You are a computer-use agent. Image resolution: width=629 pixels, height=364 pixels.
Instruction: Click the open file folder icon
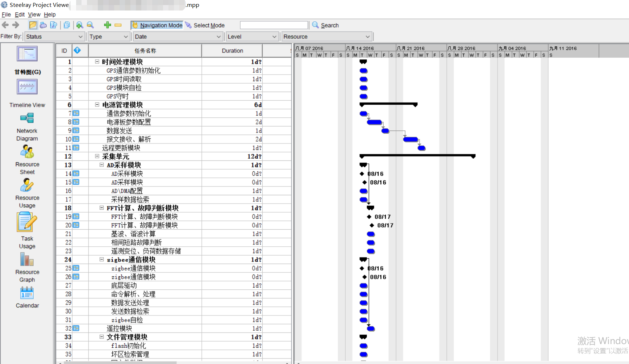[x=33, y=25]
